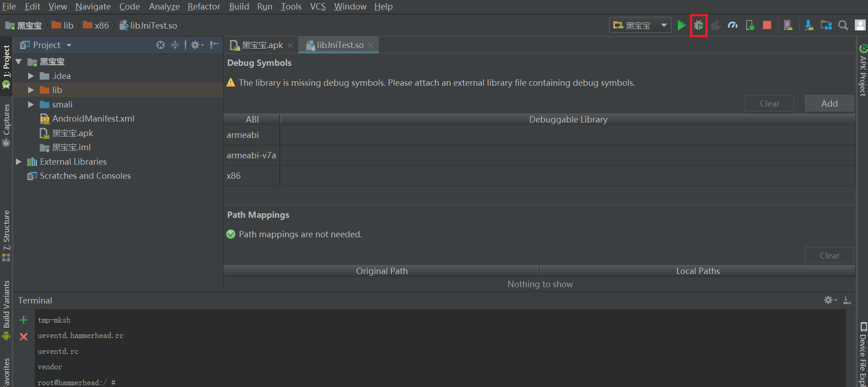Click the Profile app speedometer icon

[733, 25]
